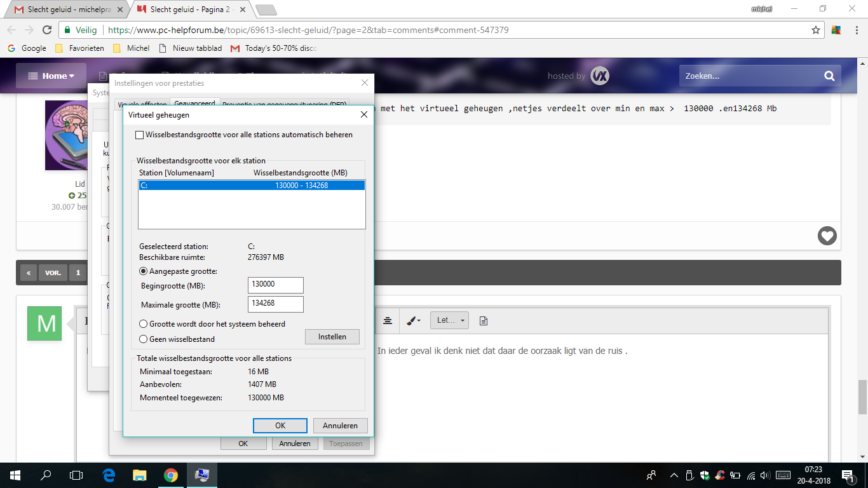Open Task View on the taskbar
868x488 pixels.
tap(76, 475)
